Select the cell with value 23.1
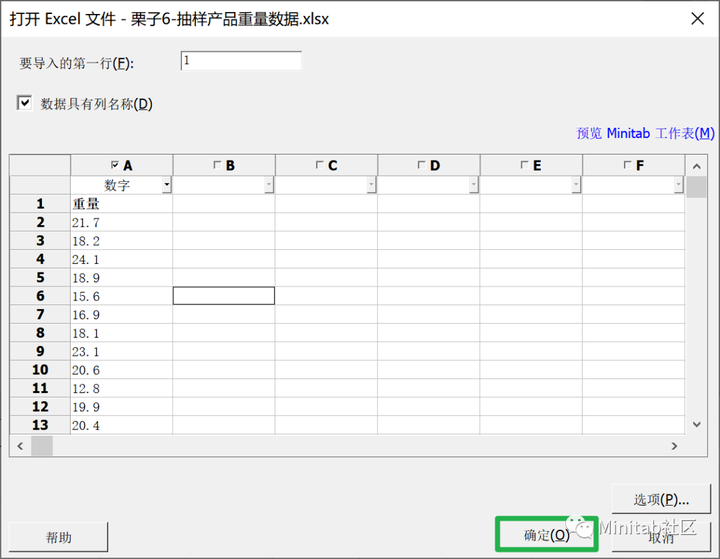This screenshot has height=559, width=720. 122,351
